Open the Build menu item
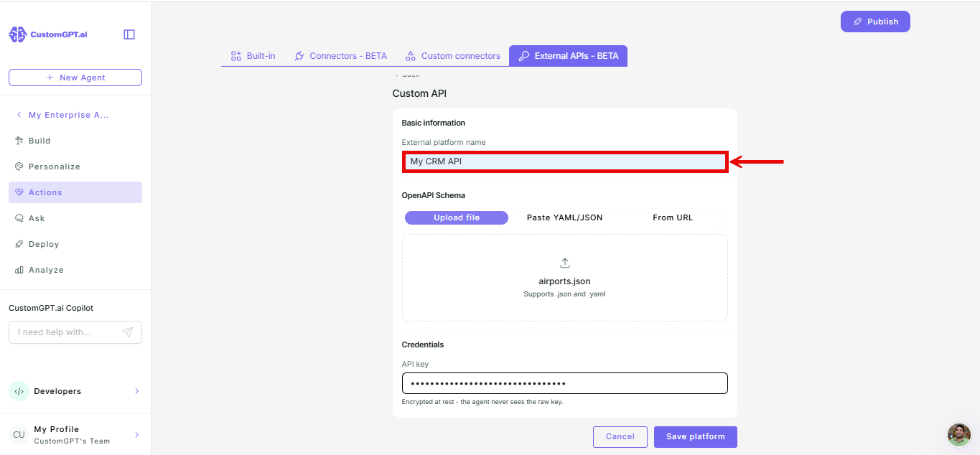This screenshot has width=980, height=455. 75,141
